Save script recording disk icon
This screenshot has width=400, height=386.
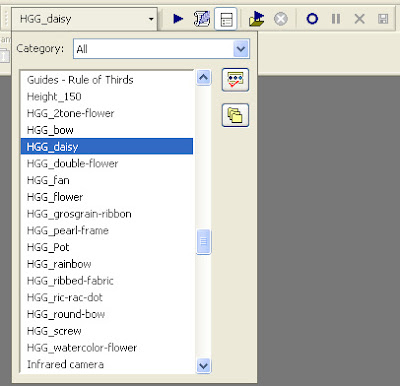[383, 19]
